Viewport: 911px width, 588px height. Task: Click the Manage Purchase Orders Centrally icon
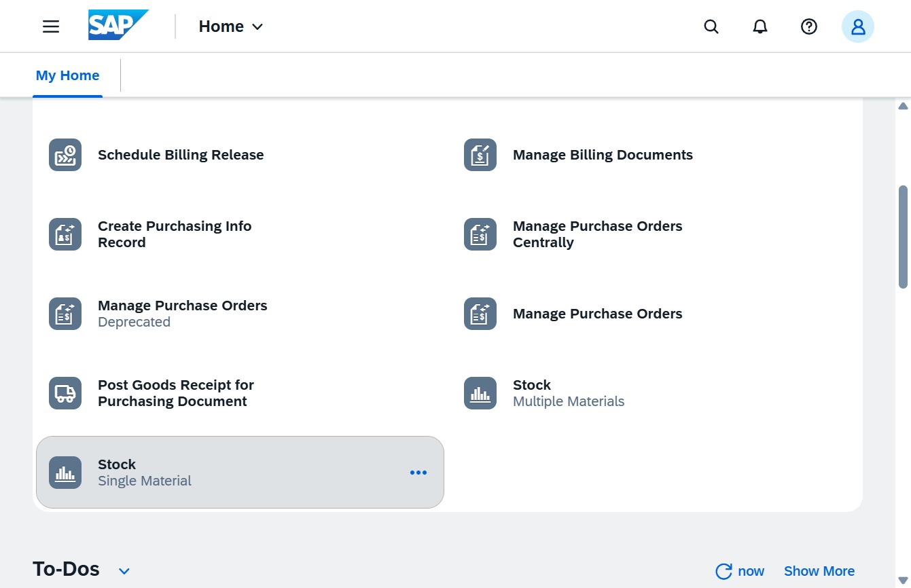click(480, 234)
